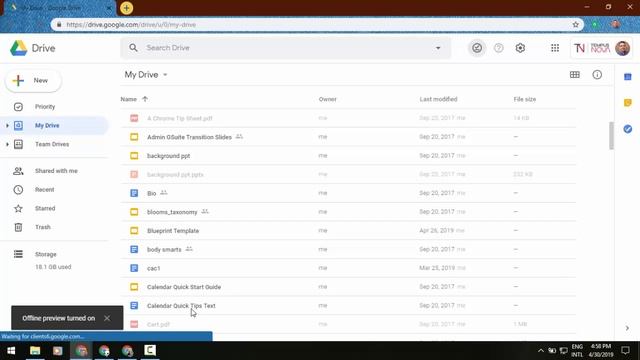Click the File size column header
Viewport: 640px width, 360px height.
[x=524, y=99]
